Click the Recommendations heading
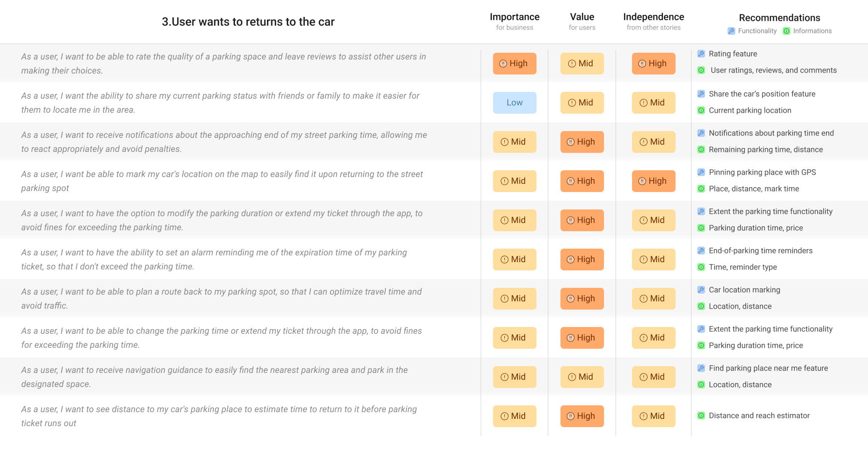 coord(780,18)
